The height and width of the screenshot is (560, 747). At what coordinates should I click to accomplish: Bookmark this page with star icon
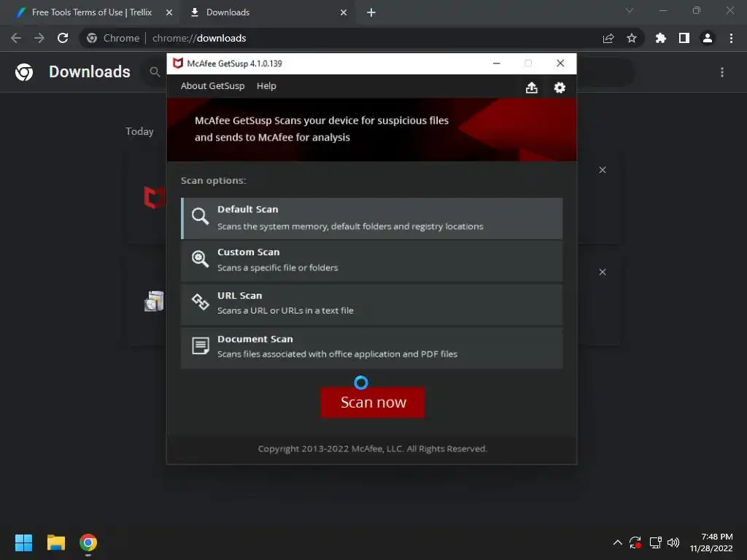pyautogui.click(x=632, y=38)
